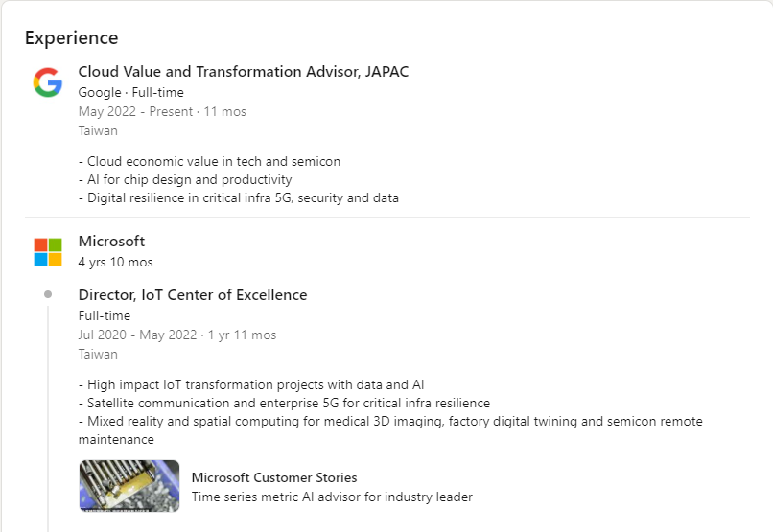Open the Cloud Value and Transformation Advisor title
This screenshot has height=532, width=773.
pyautogui.click(x=244, y=72)
